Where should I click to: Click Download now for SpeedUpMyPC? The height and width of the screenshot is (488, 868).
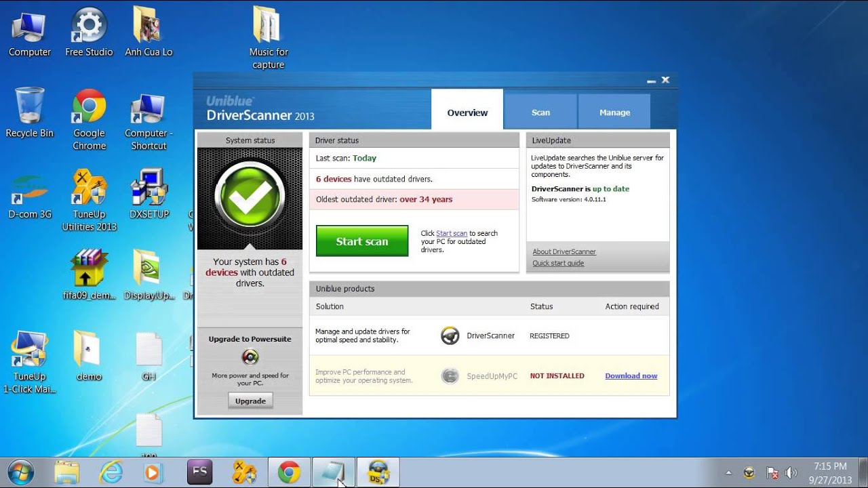[x=631, y=375]
